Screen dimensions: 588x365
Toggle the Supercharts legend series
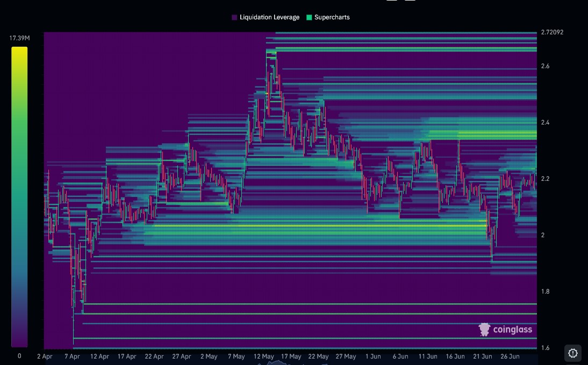point(328,17)
